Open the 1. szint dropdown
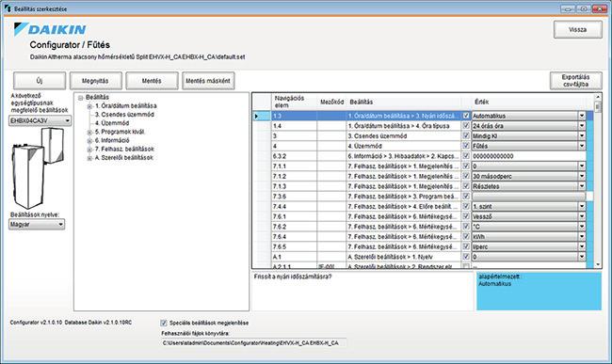This screenshot has height=364, width=612. pos(582,207)
